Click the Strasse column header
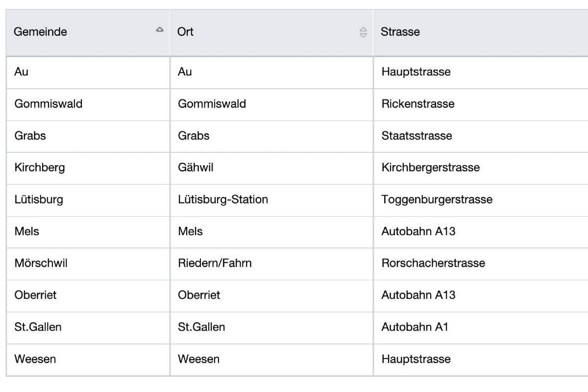This screenshot has height=392, width=588. 400,32
